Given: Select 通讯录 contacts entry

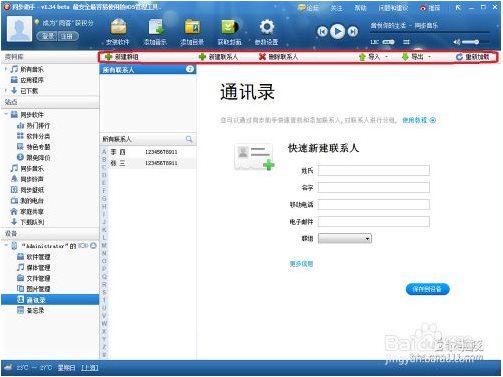Looking at the screenshot, I should pos(50,300).
